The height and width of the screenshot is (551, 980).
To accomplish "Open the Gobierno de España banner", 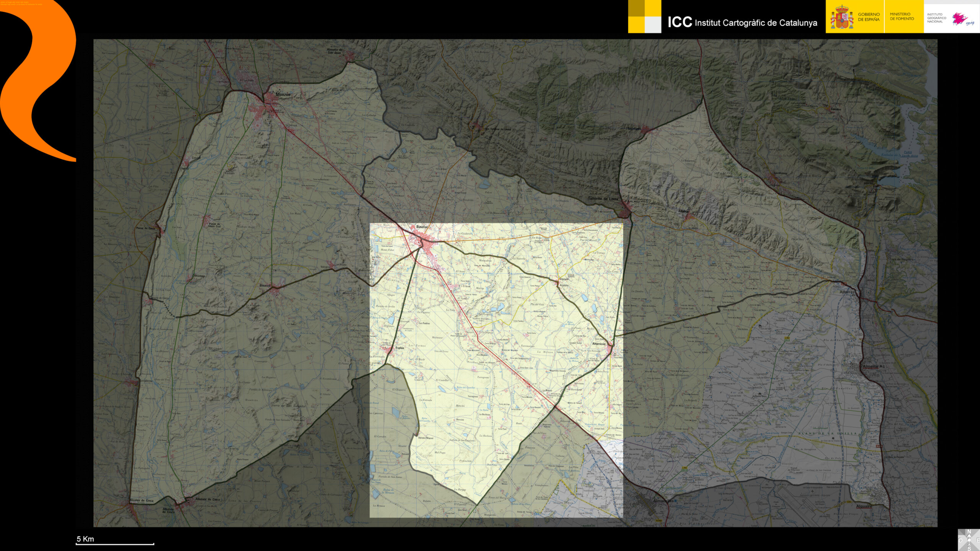I will point(868,17).
